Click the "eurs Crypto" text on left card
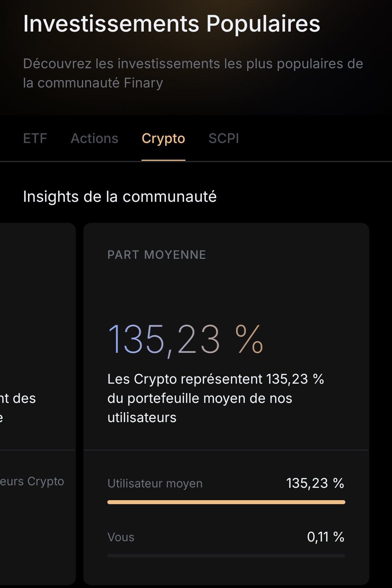Viewport: 392px width, 588px height. (x=32, y=481)
